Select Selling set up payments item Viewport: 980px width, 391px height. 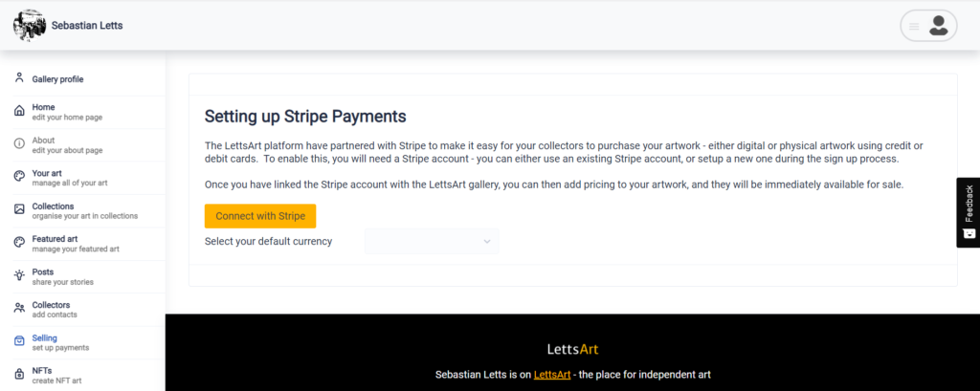click(82, 342)
